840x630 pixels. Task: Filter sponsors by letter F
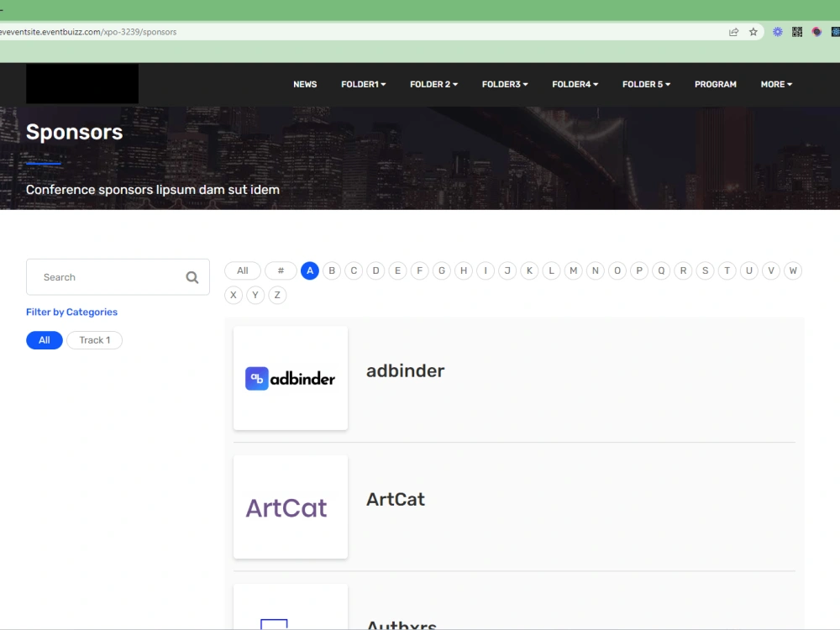click(x=419, y=270)
